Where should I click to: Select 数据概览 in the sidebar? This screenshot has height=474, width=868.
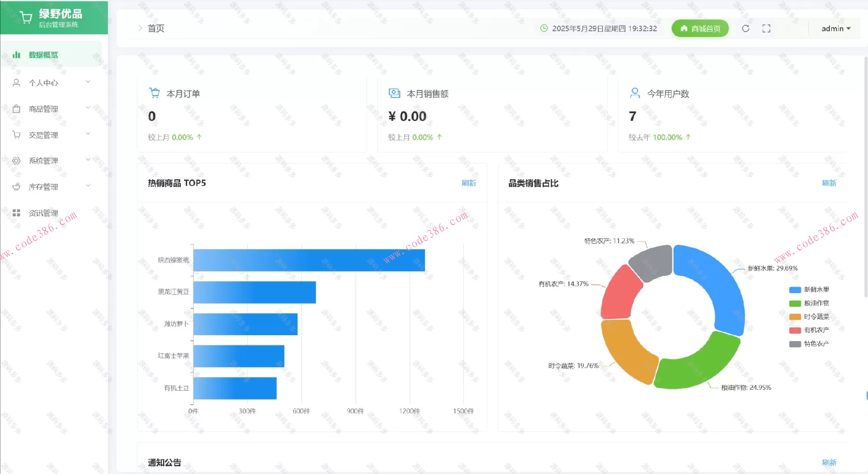(43, 55)
